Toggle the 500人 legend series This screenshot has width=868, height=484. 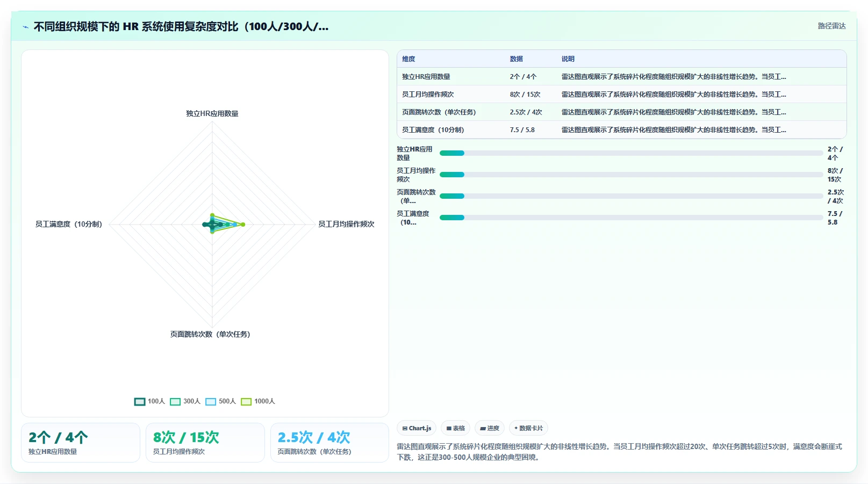(220, 401)
